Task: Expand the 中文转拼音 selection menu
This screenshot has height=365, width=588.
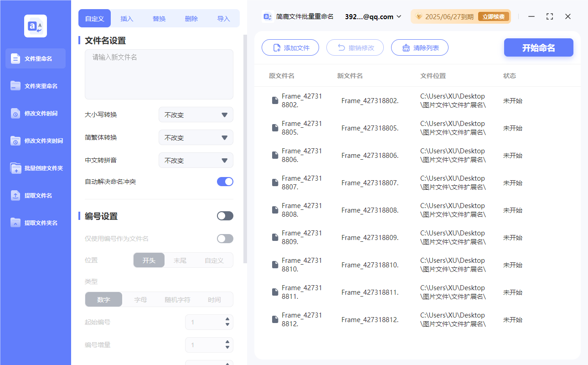Action: point(196,160)
